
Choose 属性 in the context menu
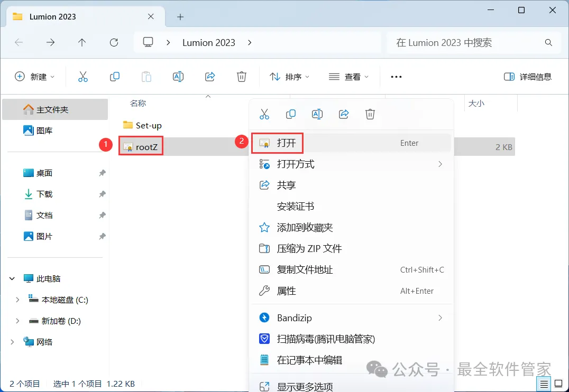tap(351, 291)
